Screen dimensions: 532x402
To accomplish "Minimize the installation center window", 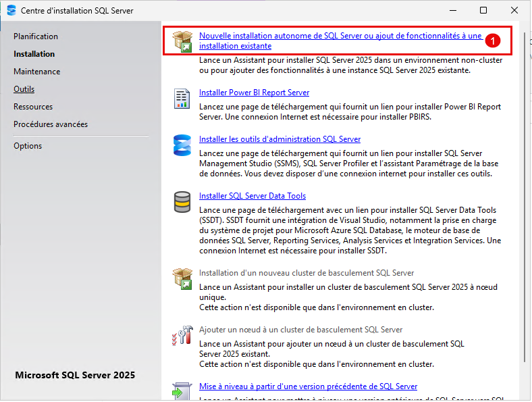I will tap(453, 10).
